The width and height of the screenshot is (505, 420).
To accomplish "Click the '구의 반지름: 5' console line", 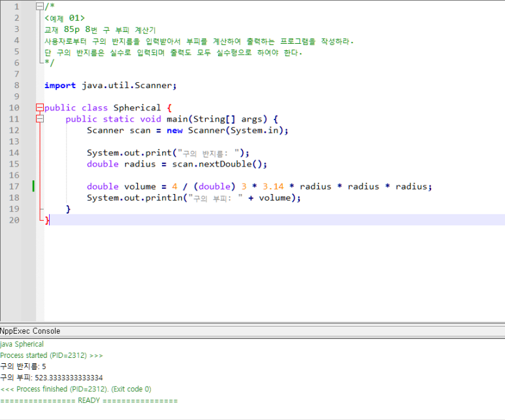I will pyautogui.click(x=23, y=366).
